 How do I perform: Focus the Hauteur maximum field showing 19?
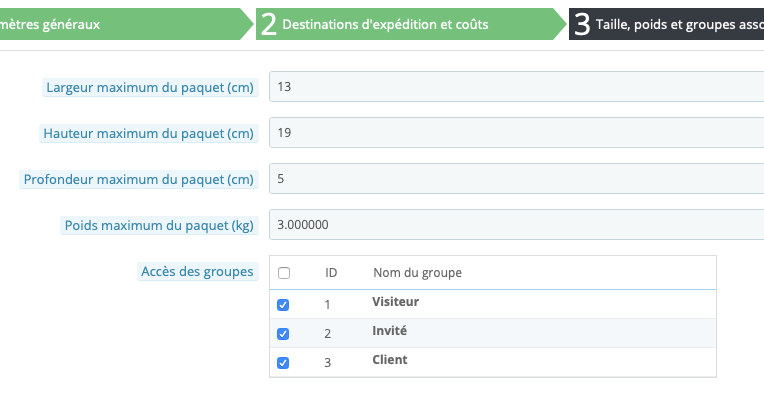(x=516, y=133)
